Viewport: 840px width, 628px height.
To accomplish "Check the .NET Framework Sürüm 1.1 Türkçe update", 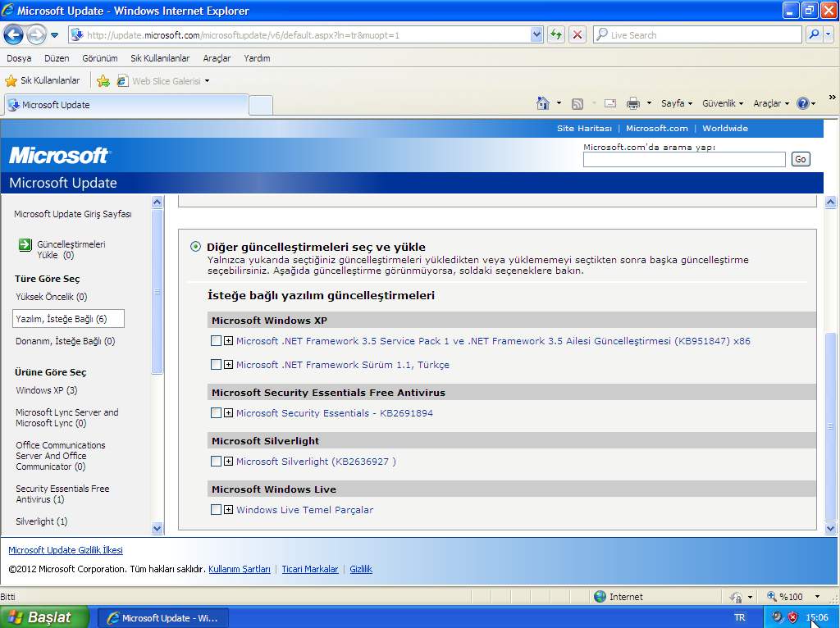I will [216, 365].
